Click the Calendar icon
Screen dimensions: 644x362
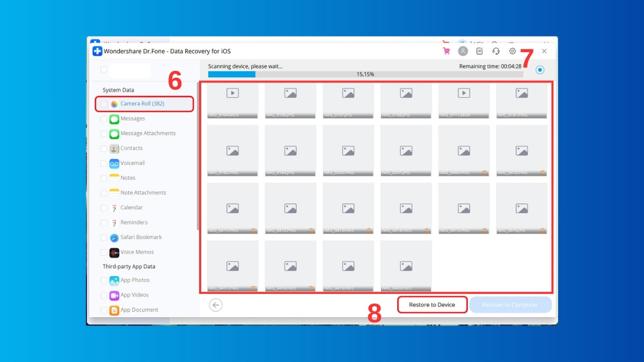click(x=114, y=208)
